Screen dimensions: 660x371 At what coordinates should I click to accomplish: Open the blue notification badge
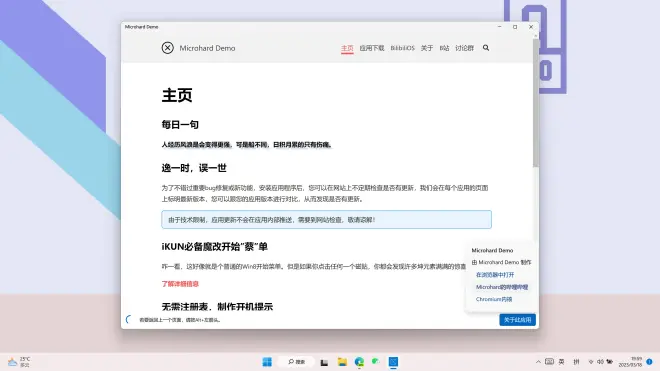click(649, 362)
